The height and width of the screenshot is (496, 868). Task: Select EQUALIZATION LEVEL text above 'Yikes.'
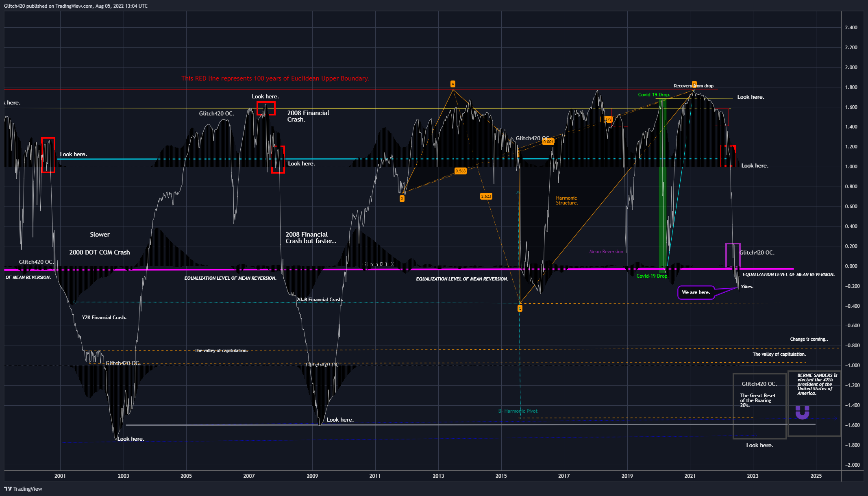coord(788,275)
